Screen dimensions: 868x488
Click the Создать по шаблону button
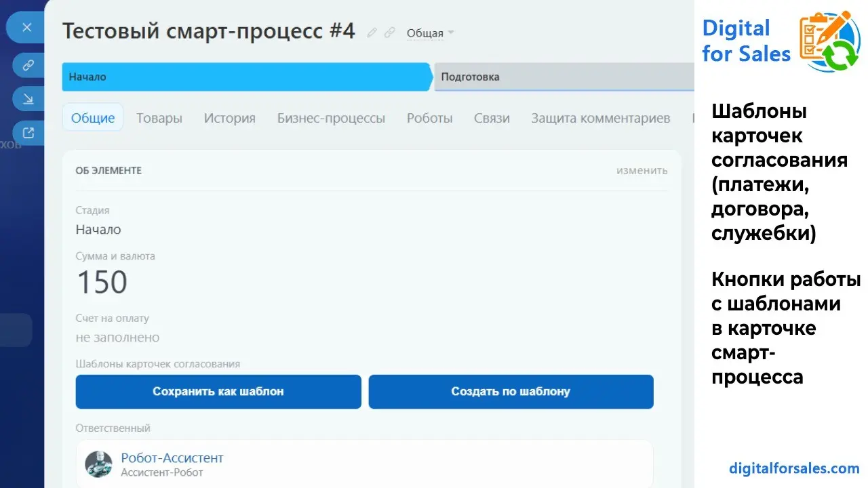coord(511,392)
